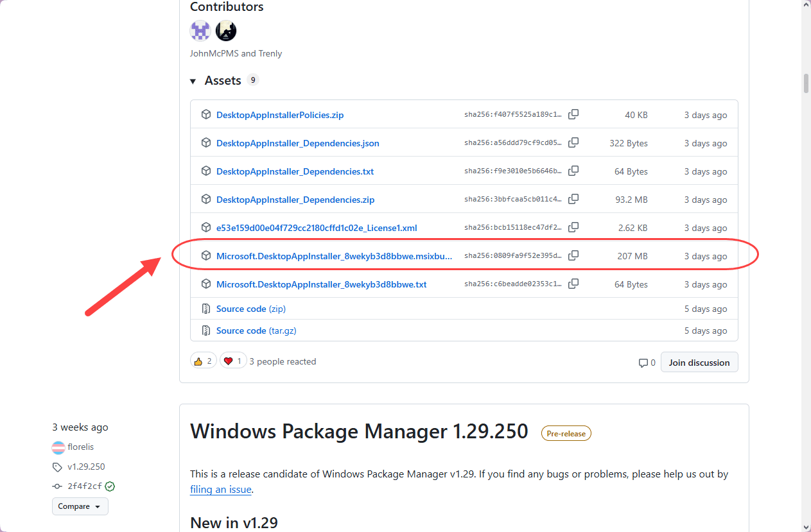Collapse the Assets section triangle
This screenshot has width=811, height=532.
tap(193, 81)
